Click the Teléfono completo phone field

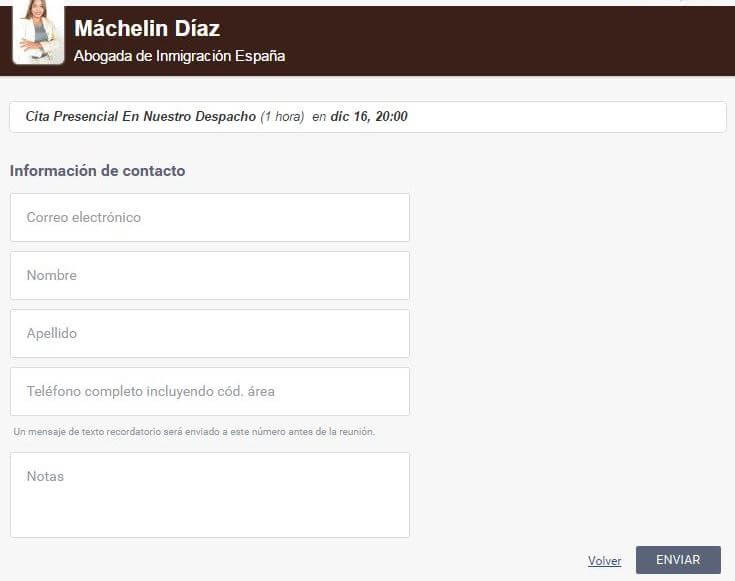coord(210,392)
